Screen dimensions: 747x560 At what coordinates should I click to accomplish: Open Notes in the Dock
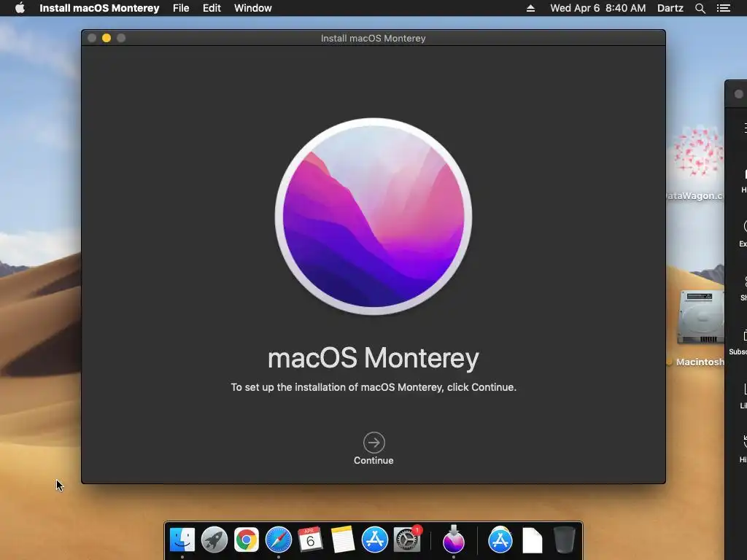[x=343, y=540]
